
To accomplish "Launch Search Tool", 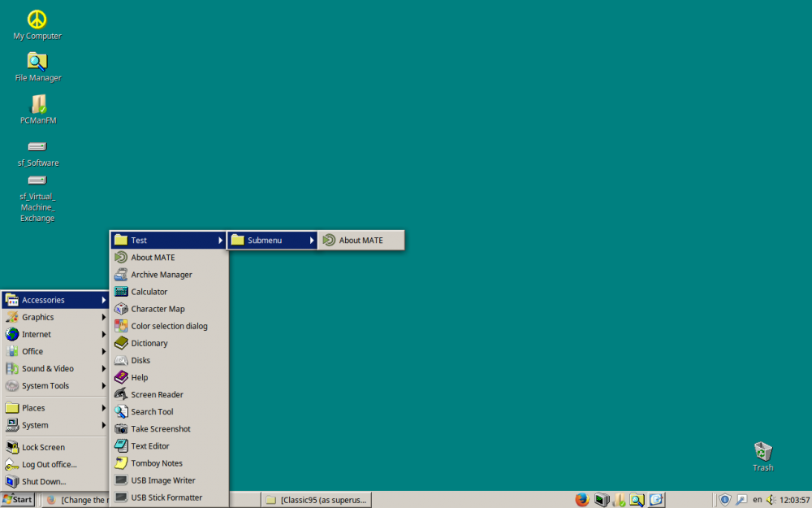I will [169, 411].
